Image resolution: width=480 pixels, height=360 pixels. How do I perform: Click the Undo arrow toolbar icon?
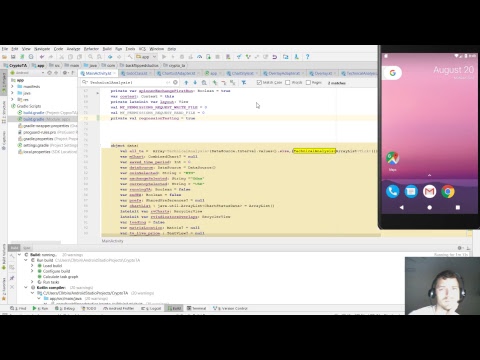click(42, 57)
